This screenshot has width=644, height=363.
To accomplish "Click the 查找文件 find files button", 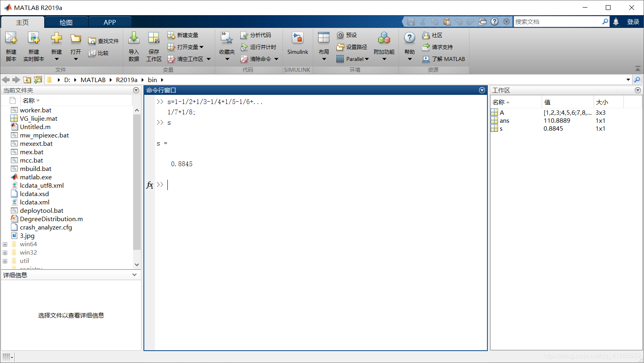I will pos(104,41).
